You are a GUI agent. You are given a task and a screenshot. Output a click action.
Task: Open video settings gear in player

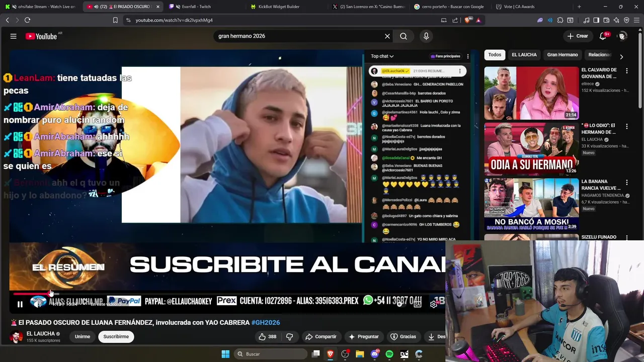pos(434,304)
